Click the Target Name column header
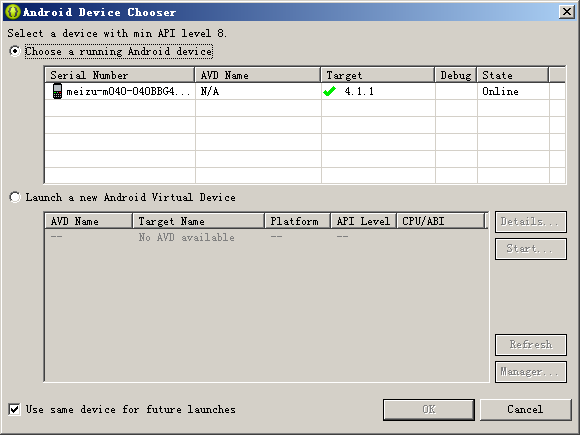 click(x=199, y=221)
